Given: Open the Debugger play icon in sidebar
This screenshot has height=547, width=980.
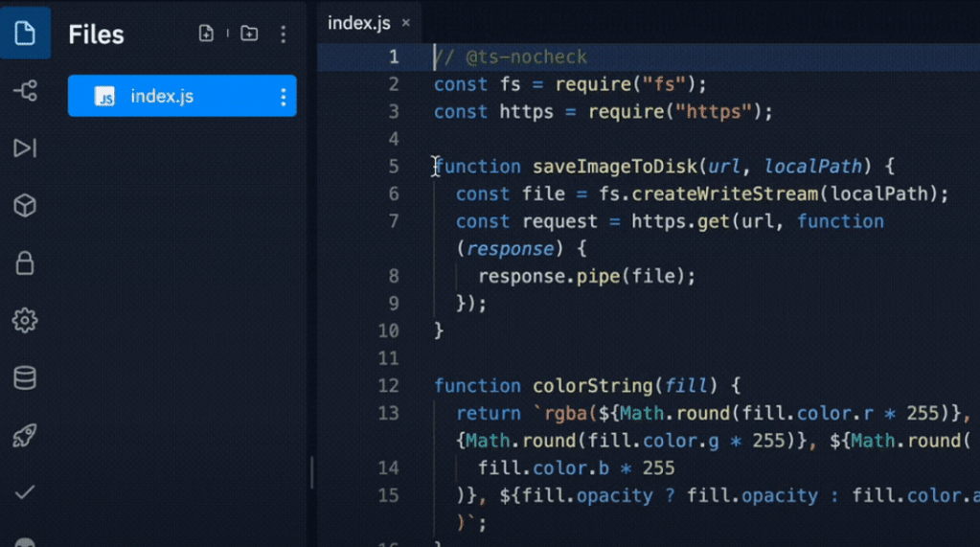Looking at the screenshot, I should coord(25,148).
